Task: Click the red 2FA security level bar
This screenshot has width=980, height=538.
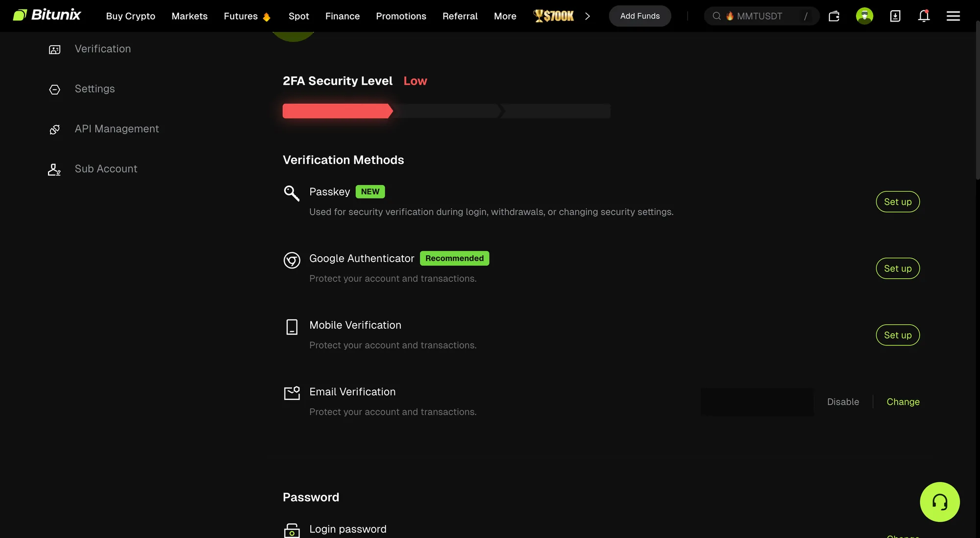Action: coord(338,111)
